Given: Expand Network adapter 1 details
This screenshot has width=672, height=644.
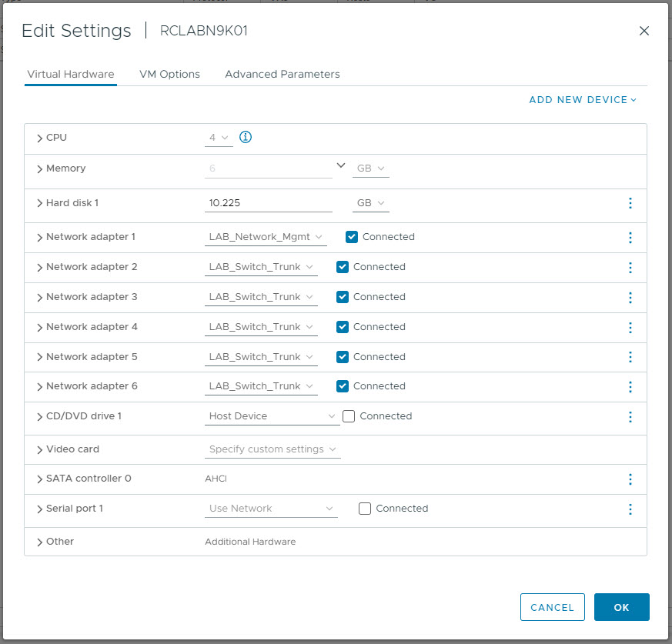Looking at the screenshot, I should (x=39, y=238).
